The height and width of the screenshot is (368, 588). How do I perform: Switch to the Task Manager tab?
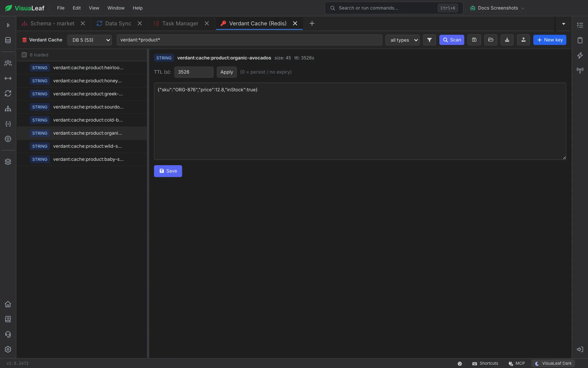pyautogui.click(x=180, y=23)
